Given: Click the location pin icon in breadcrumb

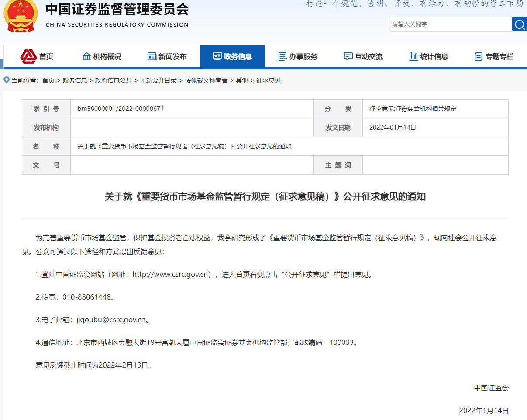Looking at the screenshot, I should 7,80.
